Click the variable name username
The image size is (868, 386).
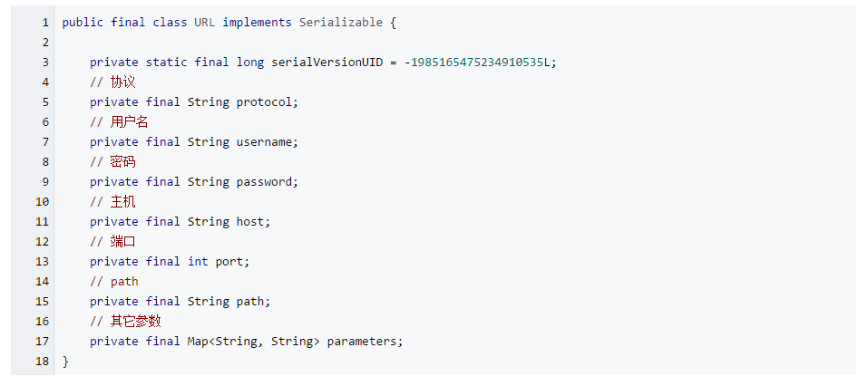265,142
